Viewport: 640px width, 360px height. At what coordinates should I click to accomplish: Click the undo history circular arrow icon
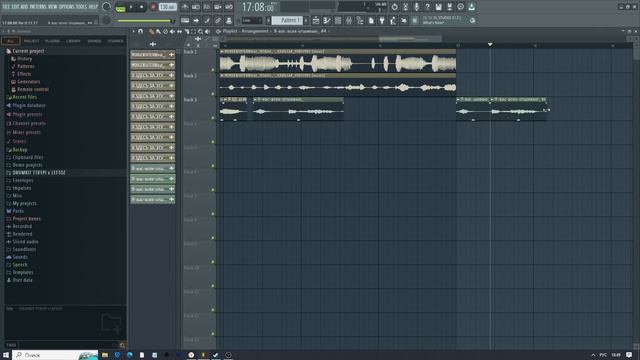[394, 7]
